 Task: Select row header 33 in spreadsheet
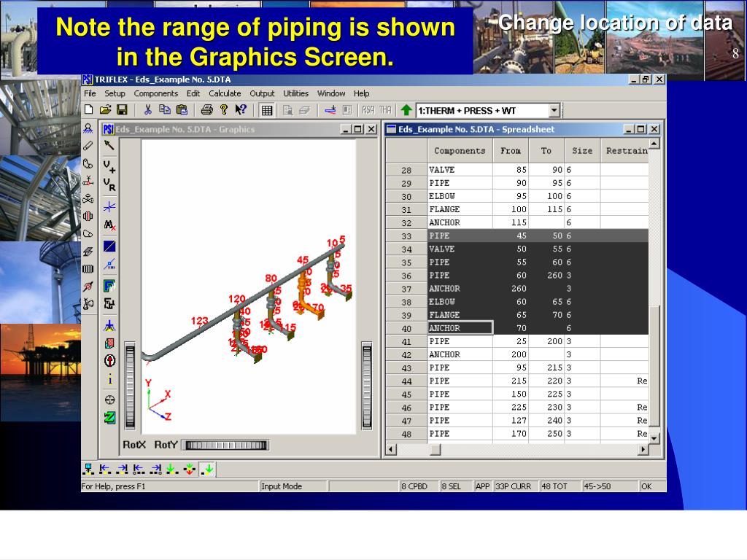[x=406, y=236]
